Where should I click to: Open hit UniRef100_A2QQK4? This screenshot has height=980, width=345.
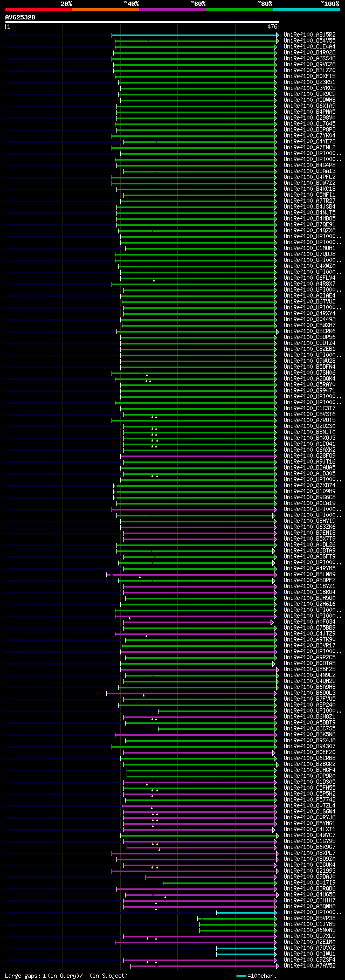point(309,378)
